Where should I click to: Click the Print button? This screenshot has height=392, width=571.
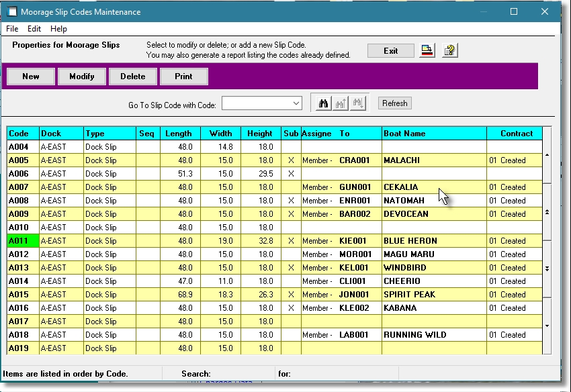[x=183, y=76]
